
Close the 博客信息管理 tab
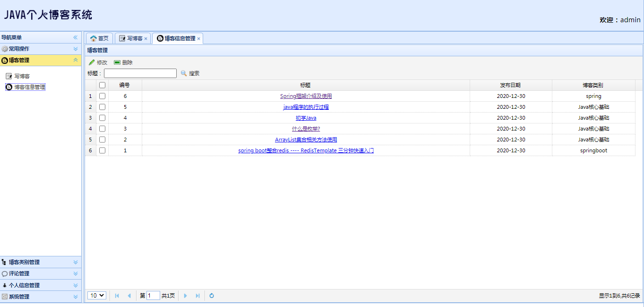coord(199,38)
